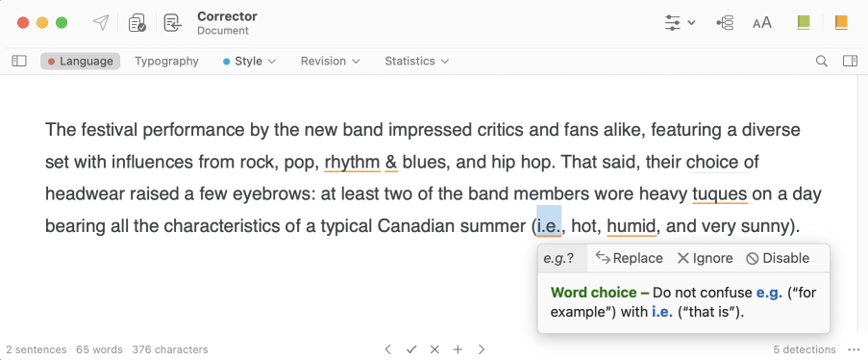The image size is (868, 360).
Task: Click the apply corrections document icon
Action: (x=173, y=23)
